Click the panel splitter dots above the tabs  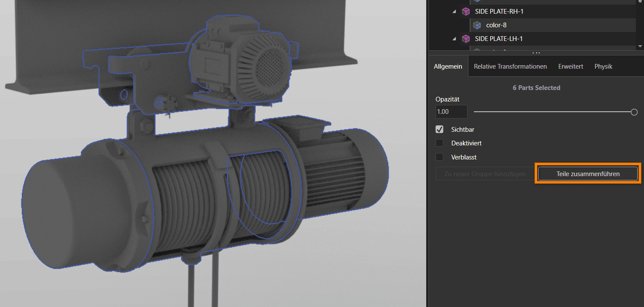536,53
